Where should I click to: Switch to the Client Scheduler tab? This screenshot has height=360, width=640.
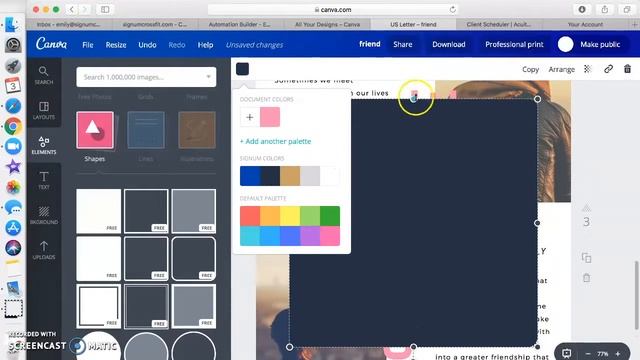pos(499,24)
